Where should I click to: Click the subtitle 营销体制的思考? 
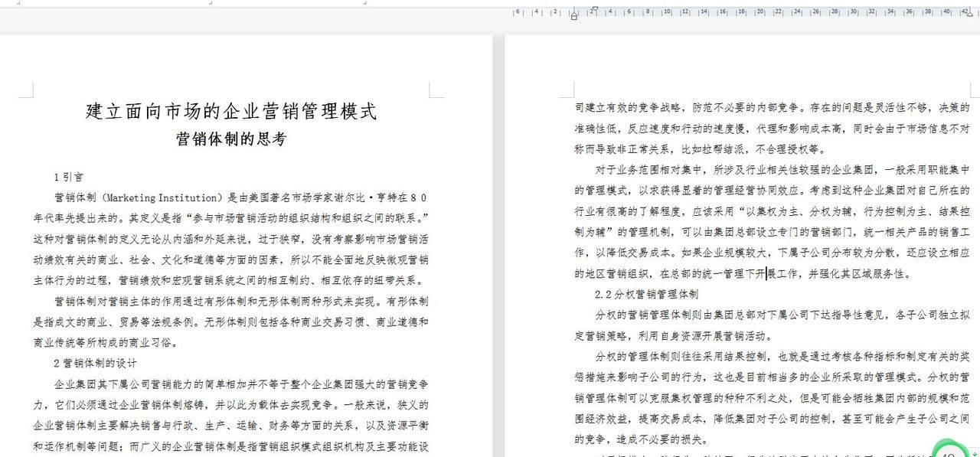click(x=229, y=140)
